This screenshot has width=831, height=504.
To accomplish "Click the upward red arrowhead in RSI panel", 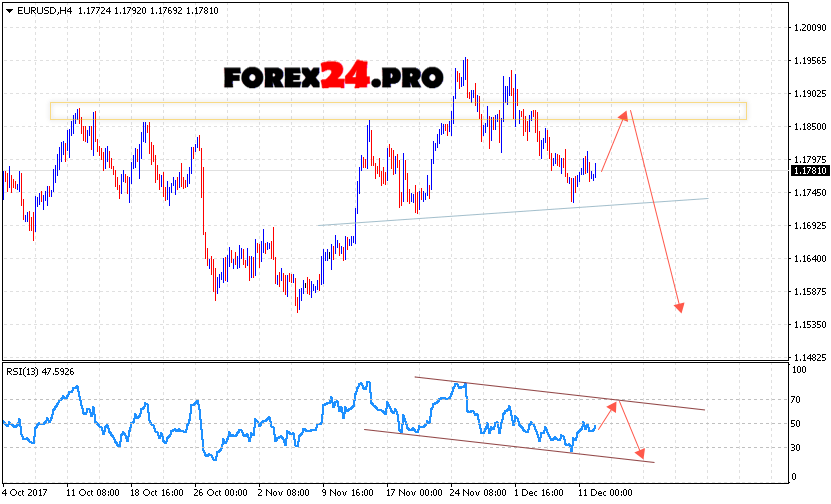I will [x=612, y=405].
